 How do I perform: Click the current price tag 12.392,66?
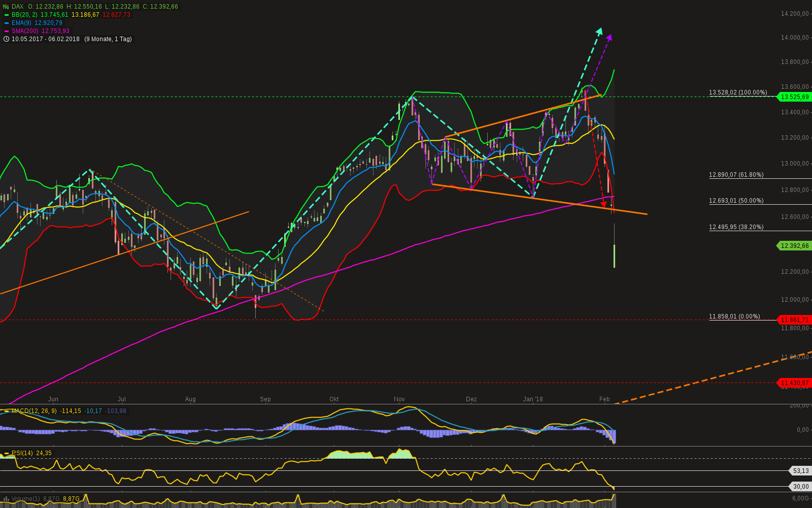pos(795,246)
